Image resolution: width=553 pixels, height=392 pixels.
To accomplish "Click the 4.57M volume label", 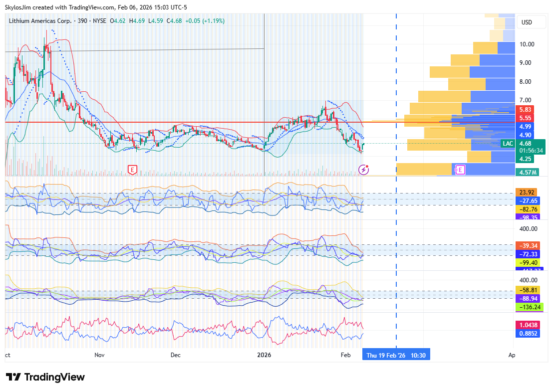I will pos(528,173).
